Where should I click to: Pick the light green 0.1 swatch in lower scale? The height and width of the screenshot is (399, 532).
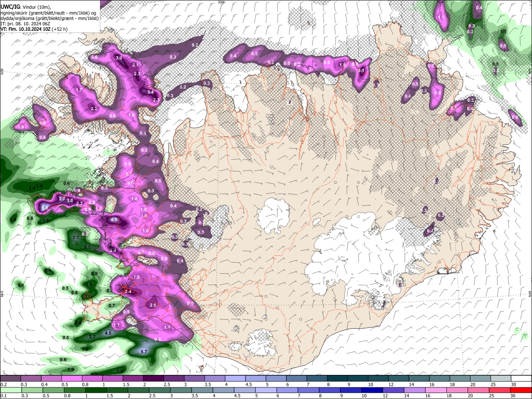(x=10, y=390)
